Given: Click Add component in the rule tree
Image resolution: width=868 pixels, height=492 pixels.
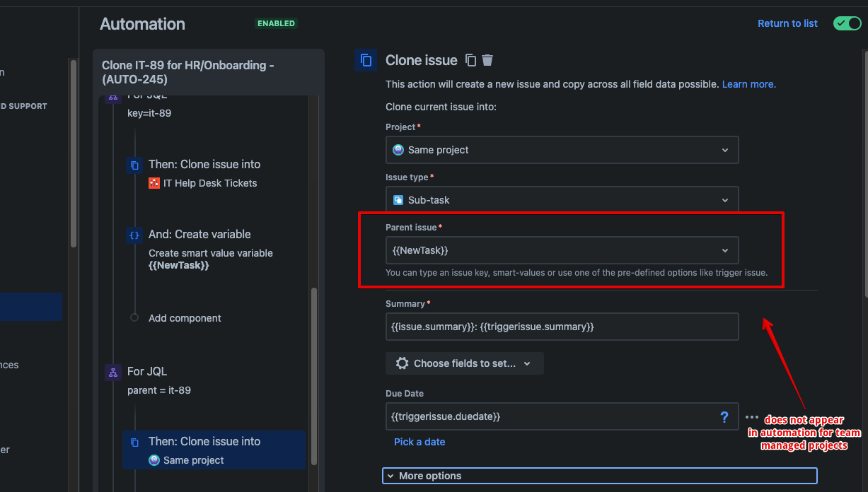Looking at the screenshot, I should (185, 318).
